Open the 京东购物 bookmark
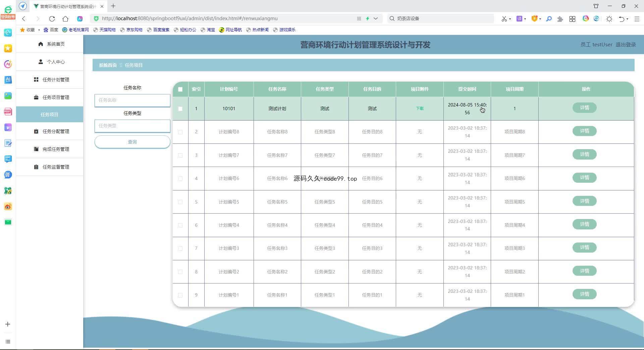 coord(131,30)
